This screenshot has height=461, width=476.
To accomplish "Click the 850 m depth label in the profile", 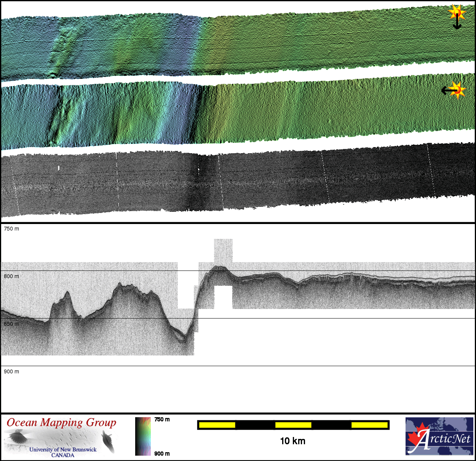I will click(x=11, y=324).
